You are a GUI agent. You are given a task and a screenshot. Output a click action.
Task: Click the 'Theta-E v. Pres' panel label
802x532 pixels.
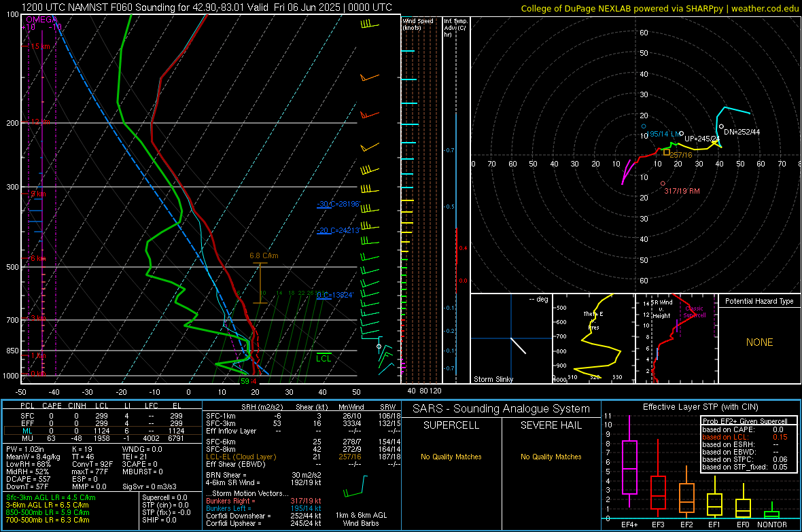593,321
